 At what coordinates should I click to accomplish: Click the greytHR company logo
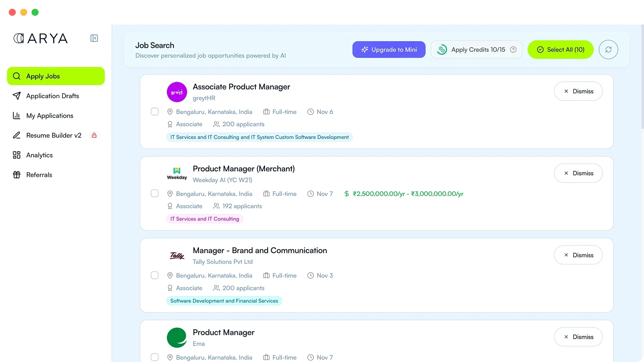point(177,92)
